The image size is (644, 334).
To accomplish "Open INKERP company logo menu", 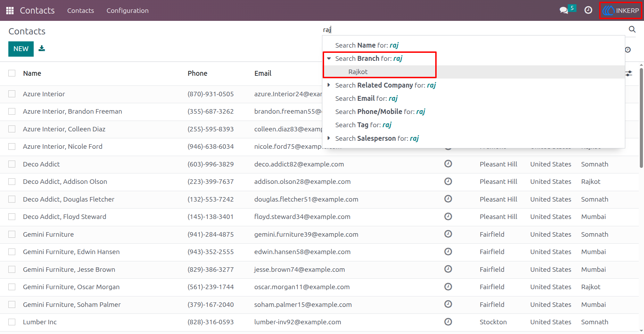I will pos(621,10).
